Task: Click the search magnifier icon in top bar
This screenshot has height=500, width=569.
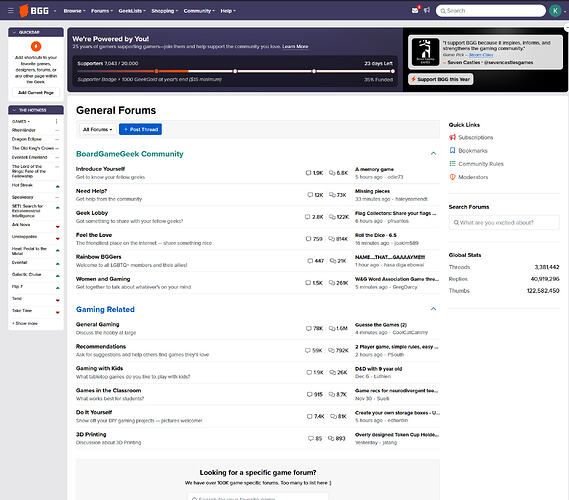Action: pyautogui.click(x=443, y=11)
